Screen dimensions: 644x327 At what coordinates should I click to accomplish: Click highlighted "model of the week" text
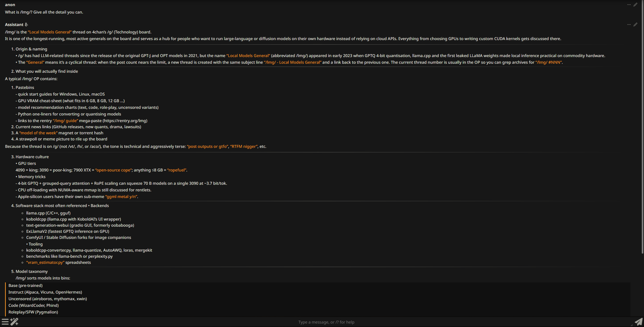point(38,133)
